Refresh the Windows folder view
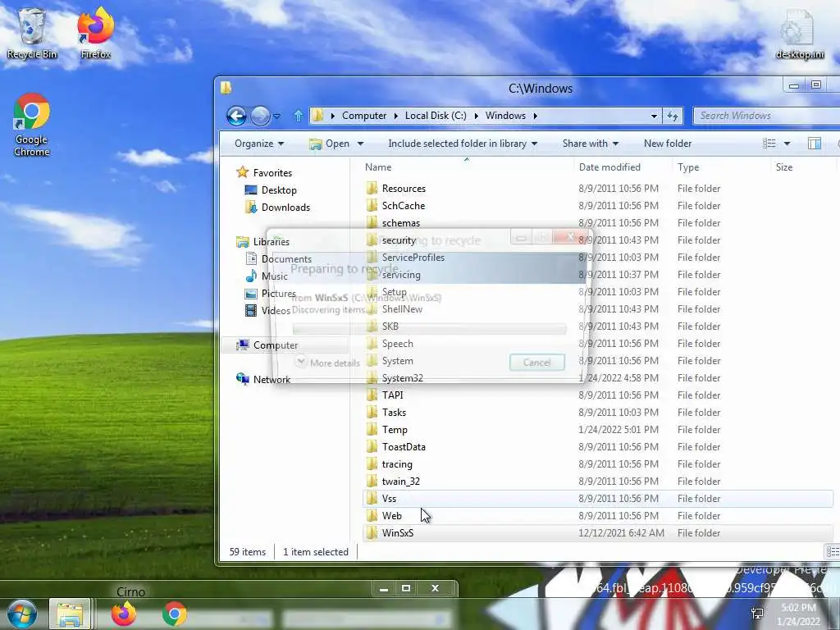This screenshot has height=630, width=840. point(673,116)
